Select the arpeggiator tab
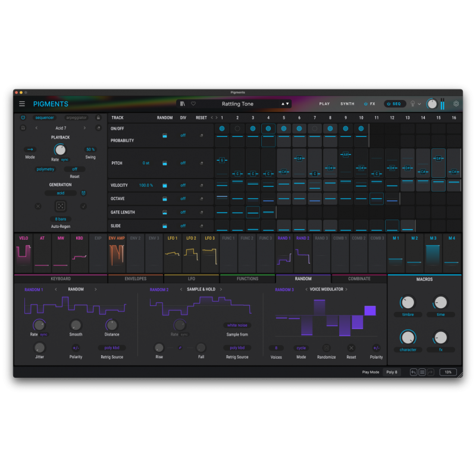The height and width of the screenshot is (476, 476). click(76, 118)
